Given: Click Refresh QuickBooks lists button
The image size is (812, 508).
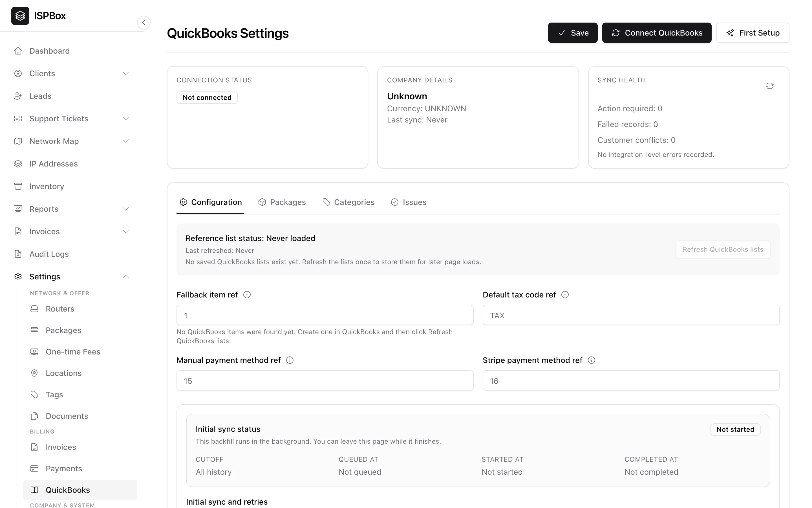Looking at the screenshot, I should click(723, 249).
